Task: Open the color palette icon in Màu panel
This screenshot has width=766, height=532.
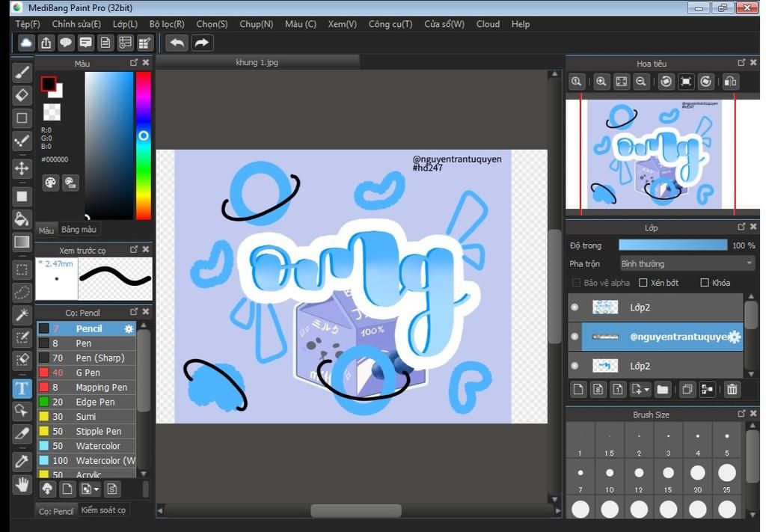Action: pos(50,183)
